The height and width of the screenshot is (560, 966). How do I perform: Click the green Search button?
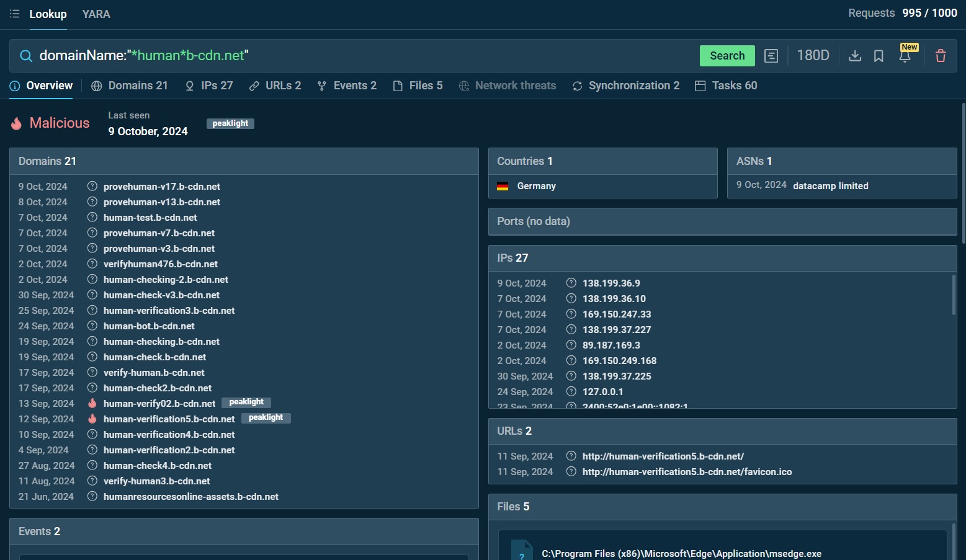point(727,56)
